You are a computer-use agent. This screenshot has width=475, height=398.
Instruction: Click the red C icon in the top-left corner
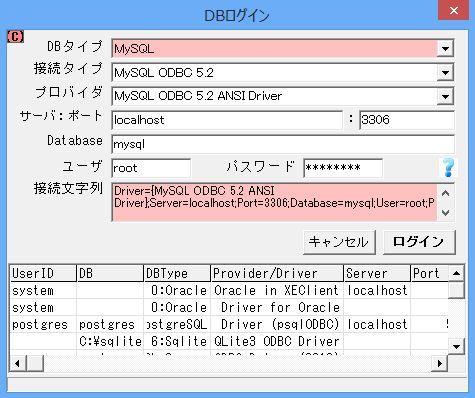[x=15, y=36]
